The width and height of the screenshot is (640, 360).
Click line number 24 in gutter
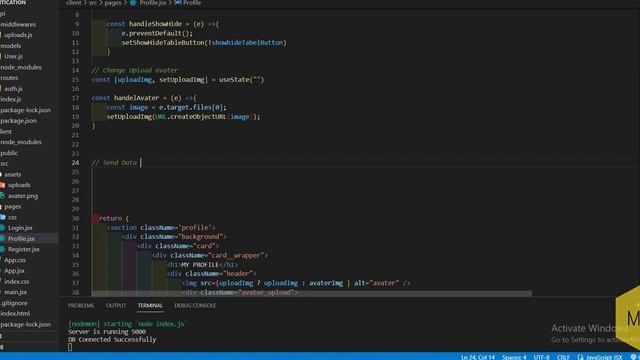[76, 162]
